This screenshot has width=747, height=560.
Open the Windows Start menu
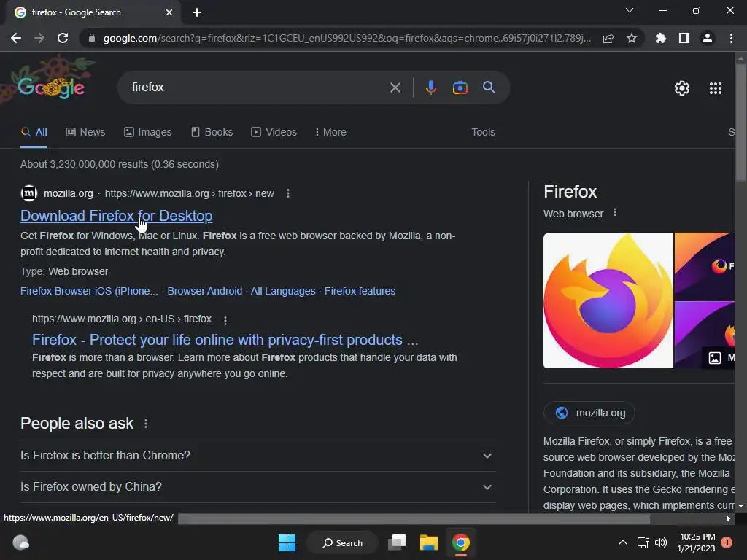pyautogui.click(x=287, y=542)
